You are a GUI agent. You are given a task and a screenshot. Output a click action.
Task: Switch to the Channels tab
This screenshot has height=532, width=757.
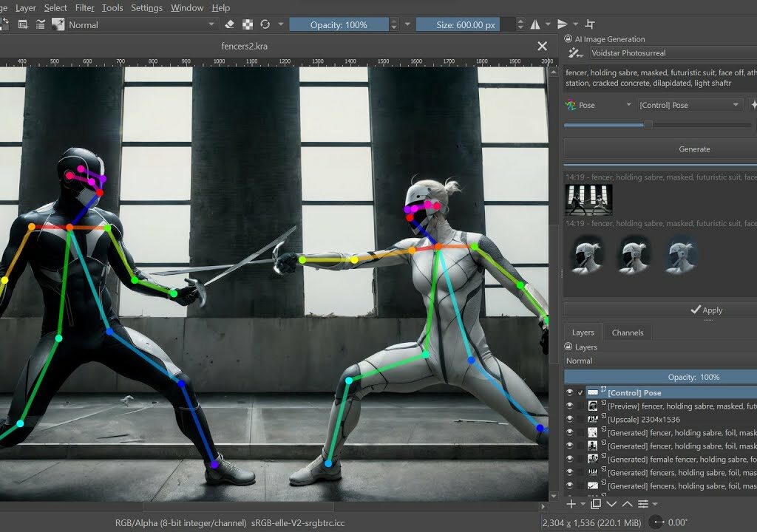[628, 332]
